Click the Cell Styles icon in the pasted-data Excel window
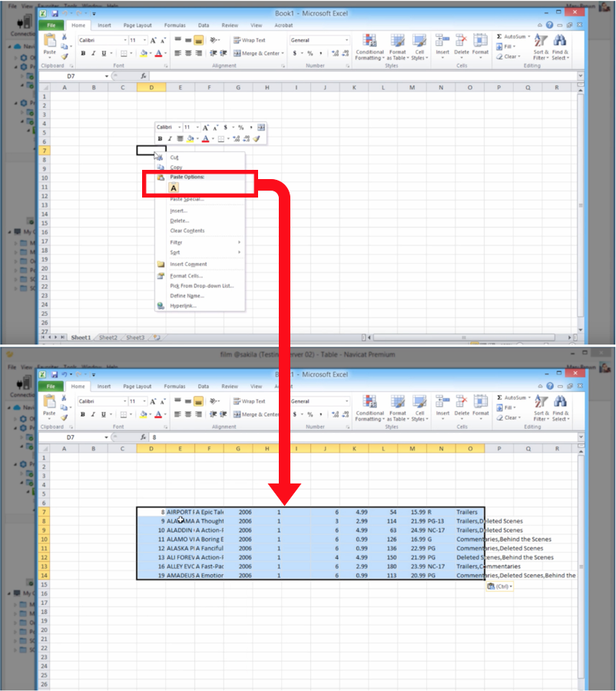Screen dimensions: 616x691 [419, 402]
